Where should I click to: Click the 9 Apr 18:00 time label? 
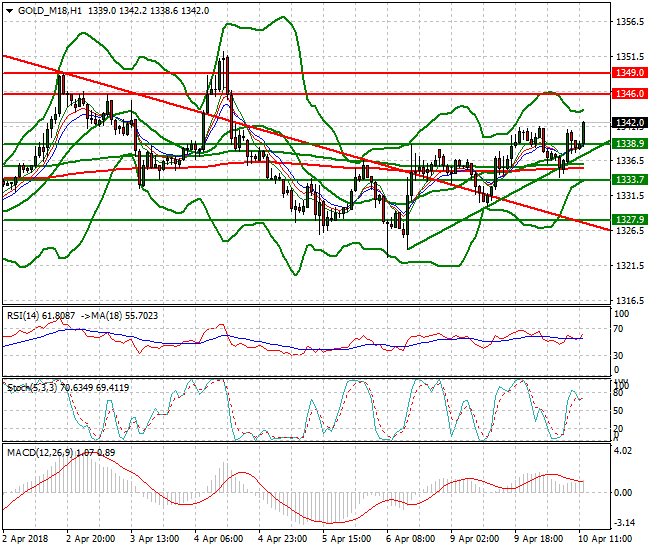pyautogui.click(x=538, y=539)
